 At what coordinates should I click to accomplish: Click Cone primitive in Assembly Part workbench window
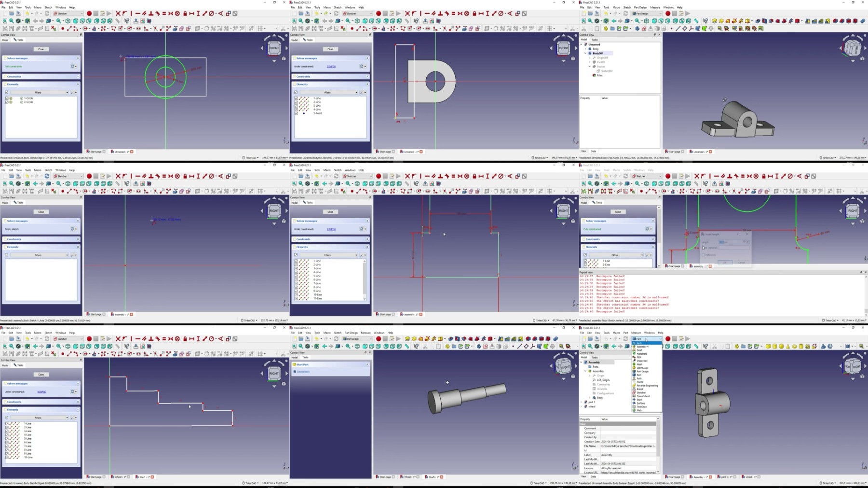point(788,346)
